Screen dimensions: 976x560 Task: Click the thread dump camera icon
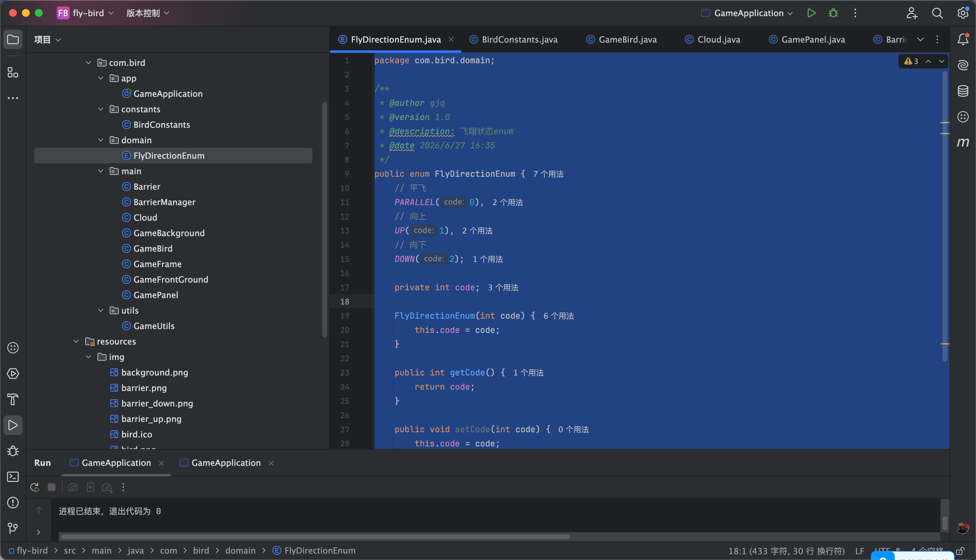coord(73,487)
